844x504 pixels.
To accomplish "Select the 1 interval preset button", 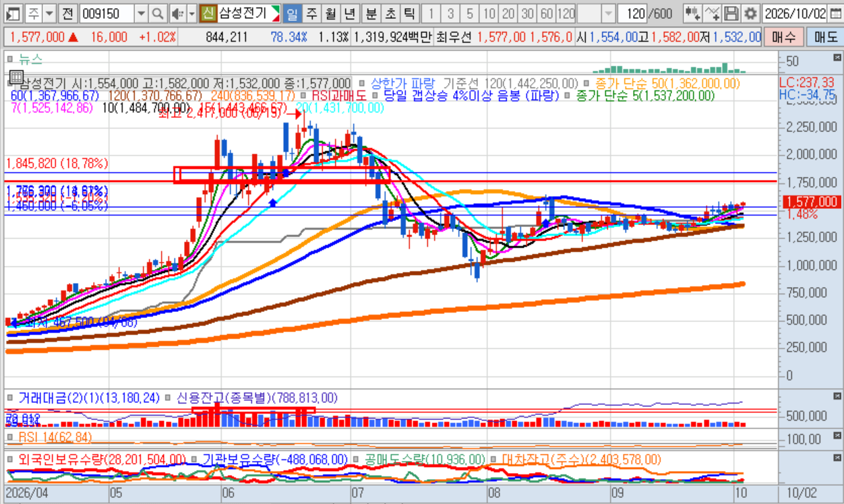I will [432, 13].
